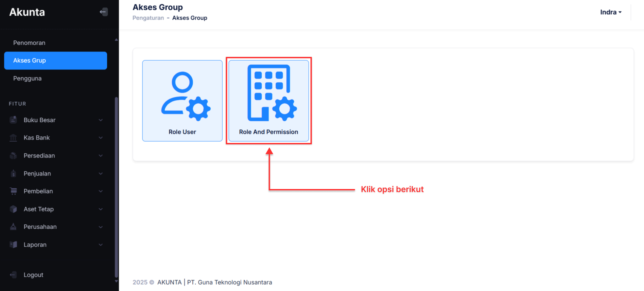Open the Penomoran menu item
Image resolution: width=644 pixels, height=291 pixels.
[29, 43]
